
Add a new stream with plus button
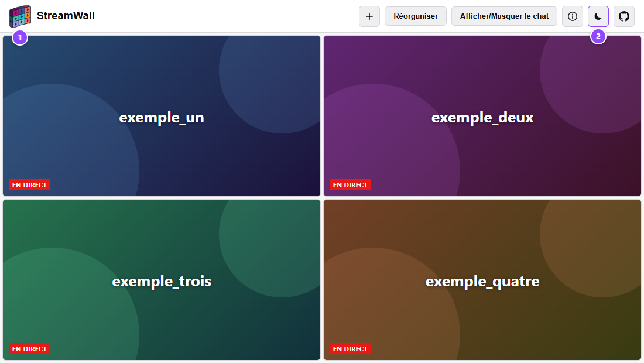pyautogui.click(x=369, y=16)
